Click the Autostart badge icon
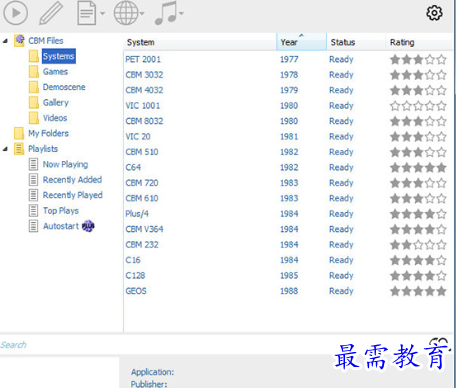Screen dimensions: 456x388 88,226
